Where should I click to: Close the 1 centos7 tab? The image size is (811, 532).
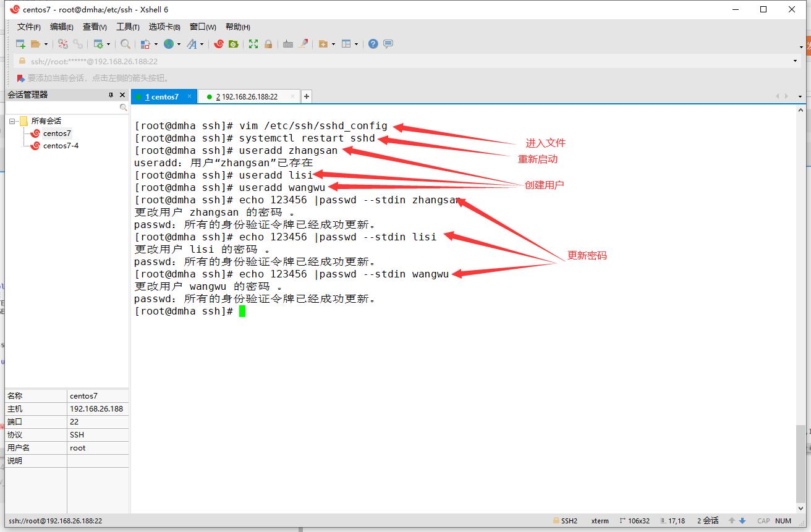[190, 96]
